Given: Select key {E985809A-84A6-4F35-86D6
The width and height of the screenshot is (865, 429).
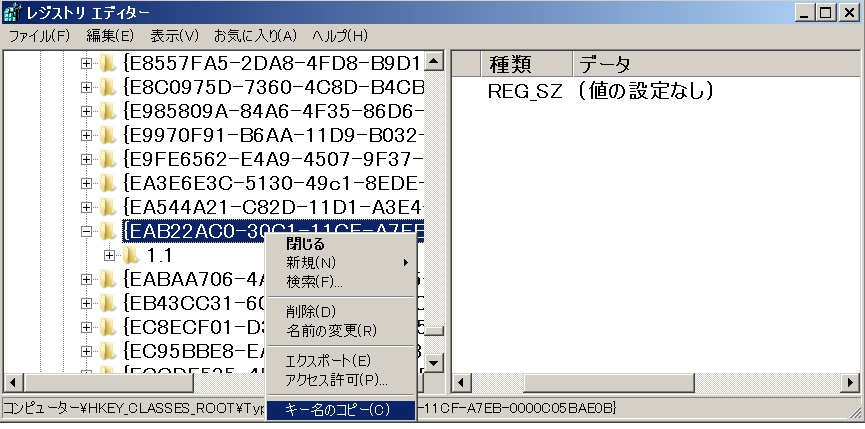Looking at the screenshot, I should click(274, 111).
